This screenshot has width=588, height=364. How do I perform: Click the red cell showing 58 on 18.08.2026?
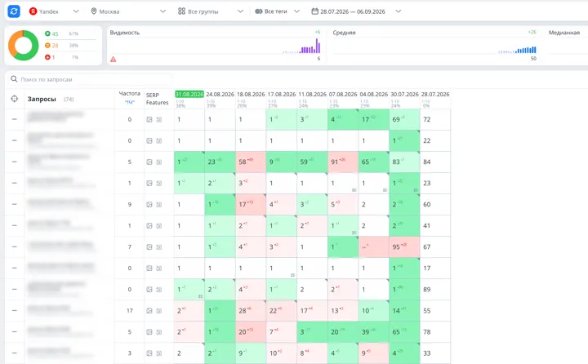click(x=251, y=162)
